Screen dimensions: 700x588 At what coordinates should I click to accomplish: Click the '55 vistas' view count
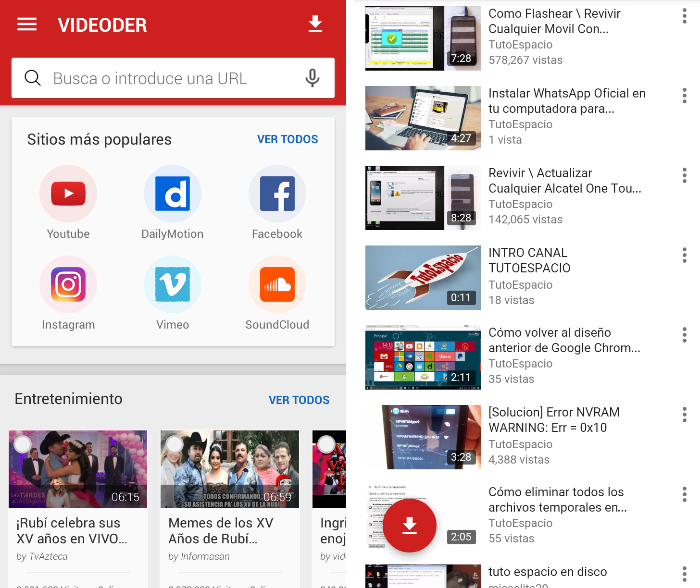[512, 539]
